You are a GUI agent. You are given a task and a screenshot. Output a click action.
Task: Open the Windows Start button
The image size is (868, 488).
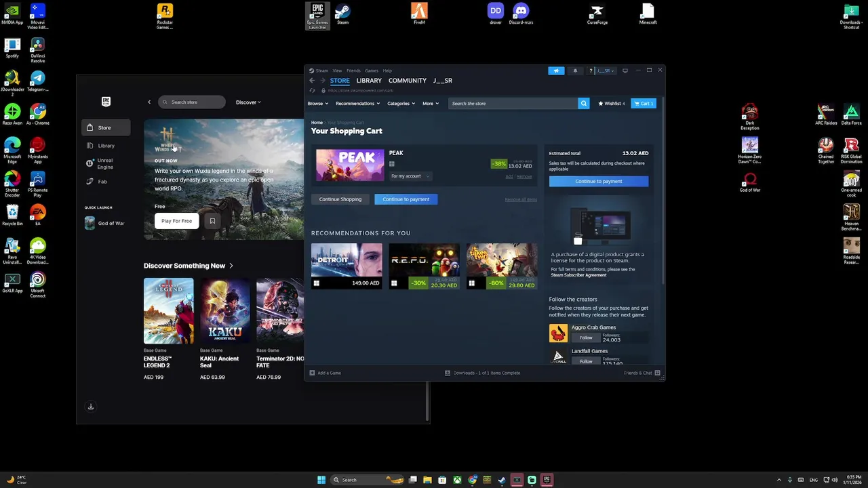[x=321, y=480]
